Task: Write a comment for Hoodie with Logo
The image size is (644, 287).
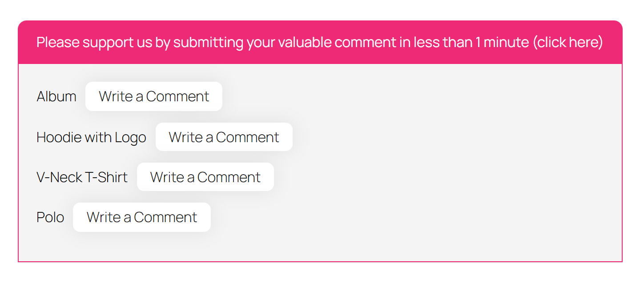Action: (224, 137)
